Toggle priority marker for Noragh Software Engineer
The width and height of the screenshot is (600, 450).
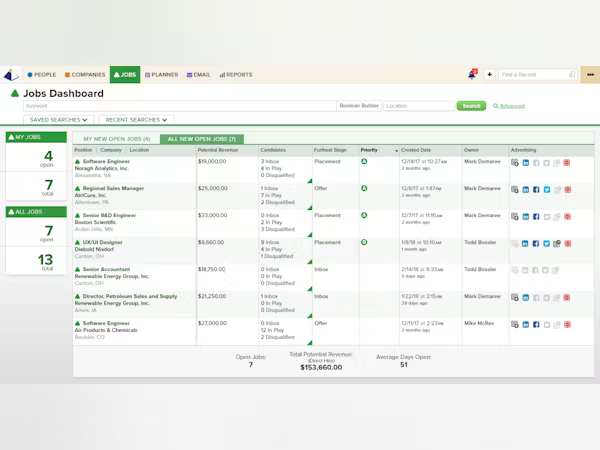point(364,161)
